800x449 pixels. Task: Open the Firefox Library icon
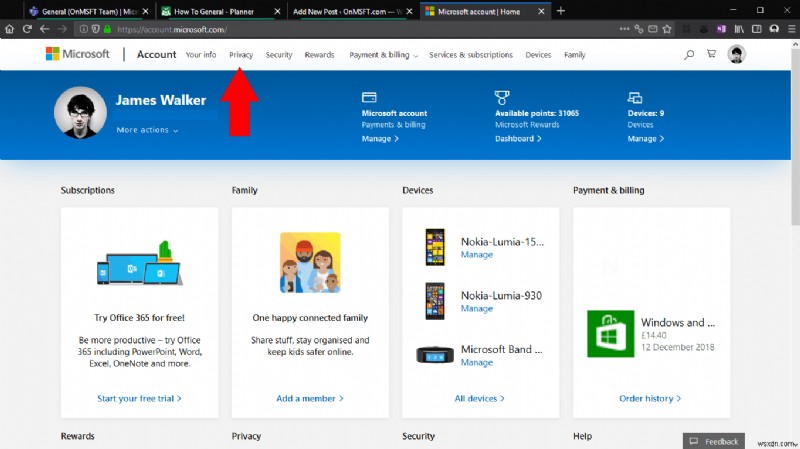[739, 29]
